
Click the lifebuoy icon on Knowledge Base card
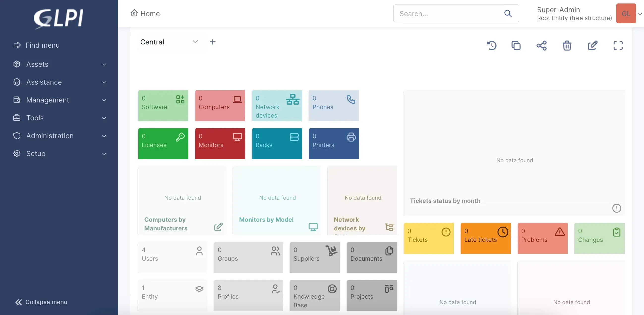pos(332,289)
